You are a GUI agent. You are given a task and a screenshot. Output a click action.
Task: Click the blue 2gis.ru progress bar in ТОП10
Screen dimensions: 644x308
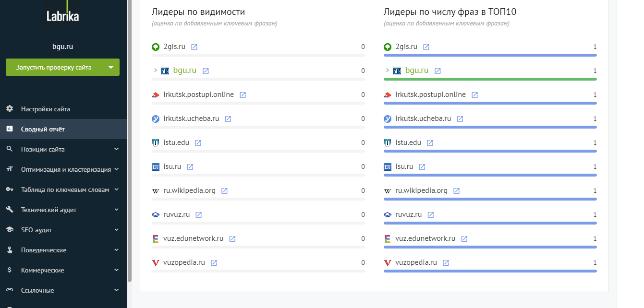point(490,55)
